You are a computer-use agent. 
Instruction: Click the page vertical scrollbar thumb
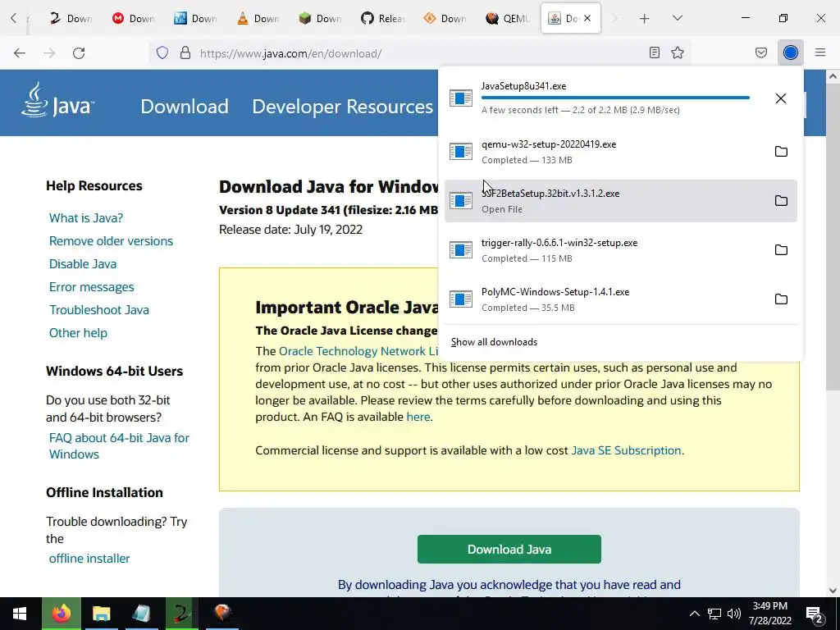click(833, 239)
